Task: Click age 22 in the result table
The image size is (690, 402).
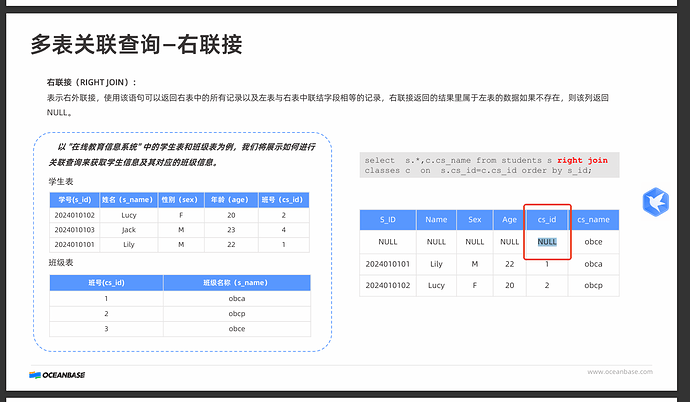Action: click(510, 264)
